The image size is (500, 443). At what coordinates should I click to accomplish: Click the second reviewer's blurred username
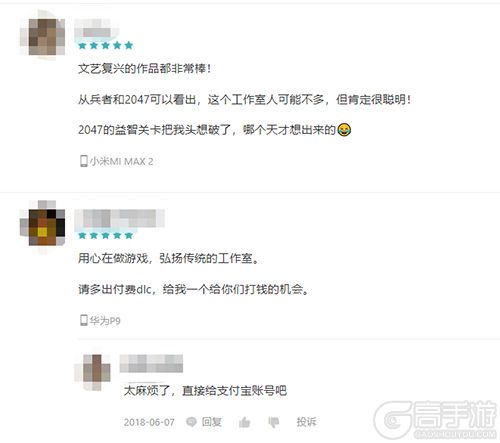(x=119, y=219)
